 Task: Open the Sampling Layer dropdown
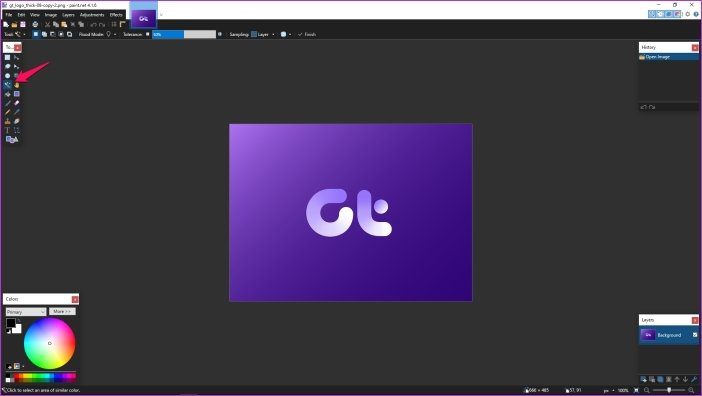click(263, 34)
